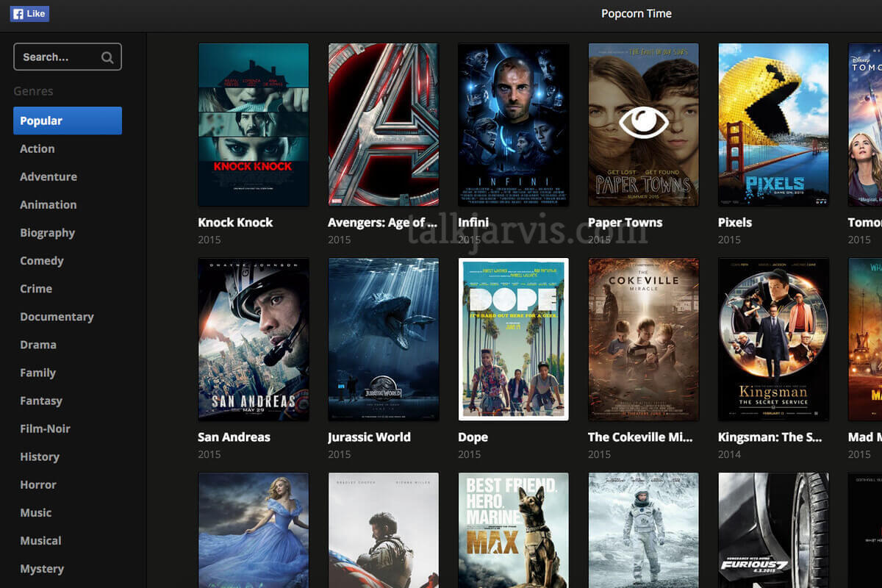This screenshot has width=882, height=588.
Task: Select the Film-Noir genre
Action: [x=45, y=429]
